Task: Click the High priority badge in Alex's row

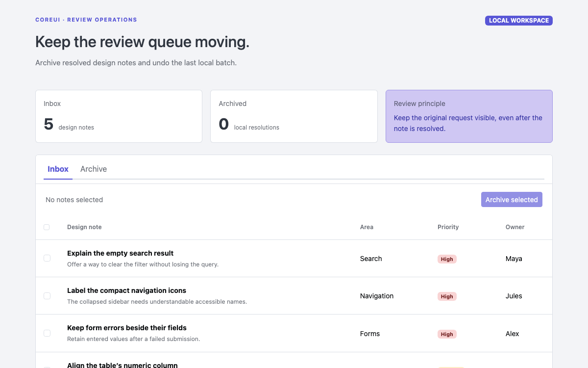Action: click(447, 334)
